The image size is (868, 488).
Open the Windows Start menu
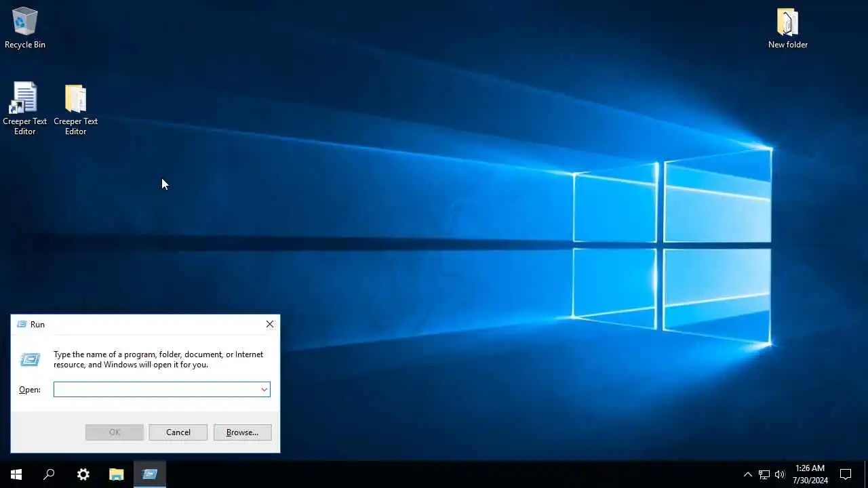[16, 474]
